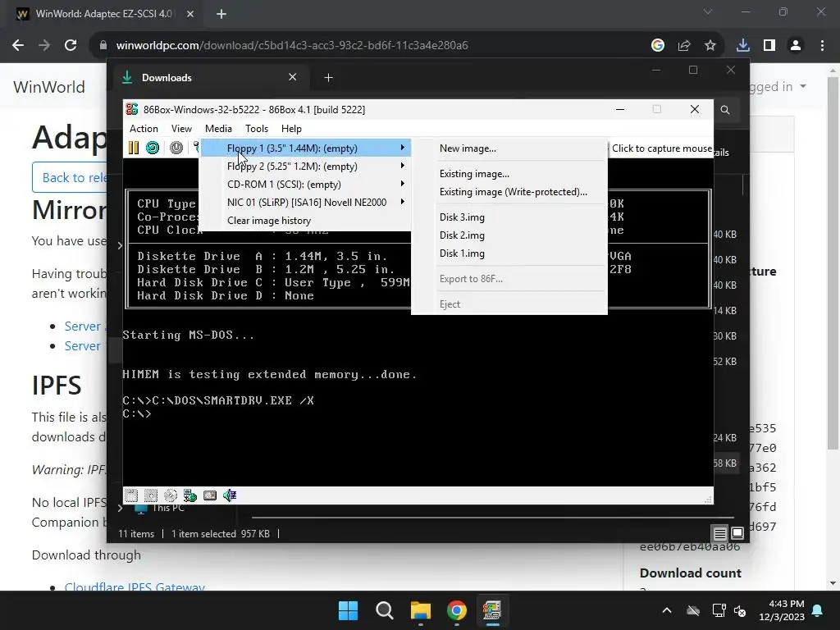840x630 pixels.
Task: Expand CD-ROM 1 (SCSI) submenu
Action: (306, 185)
